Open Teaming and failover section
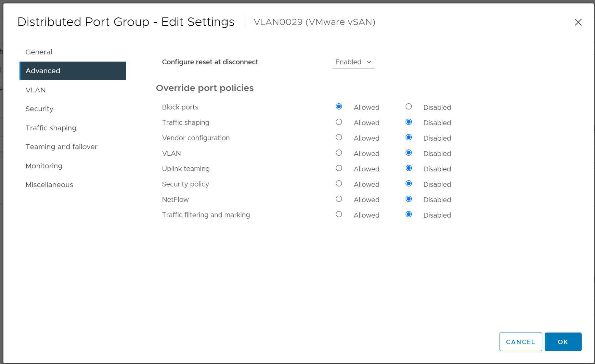Screen dimensions: 595x364 73,147
